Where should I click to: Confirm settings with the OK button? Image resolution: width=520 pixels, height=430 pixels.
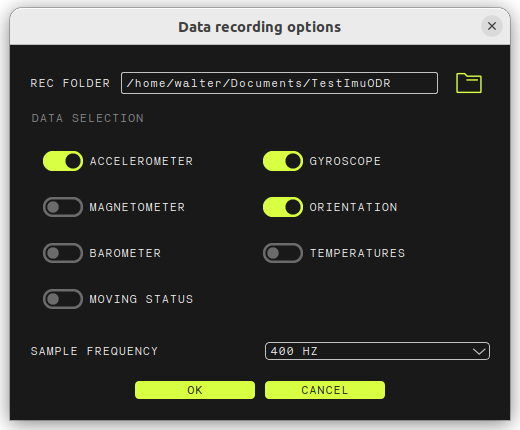click(195, 390)
